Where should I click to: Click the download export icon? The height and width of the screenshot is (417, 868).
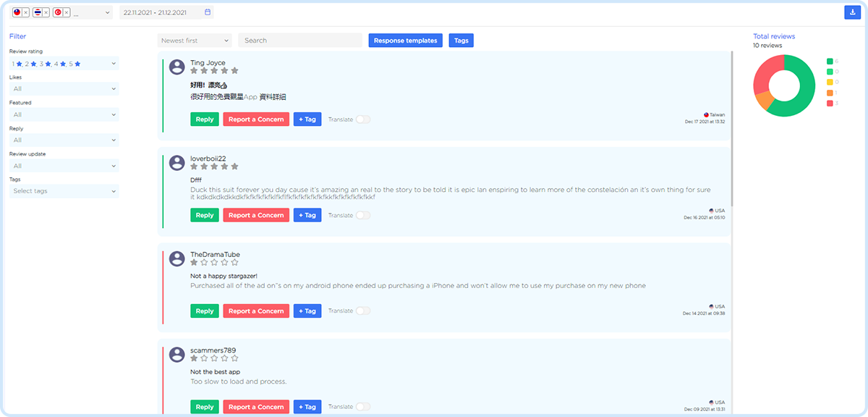click(851, 12)
